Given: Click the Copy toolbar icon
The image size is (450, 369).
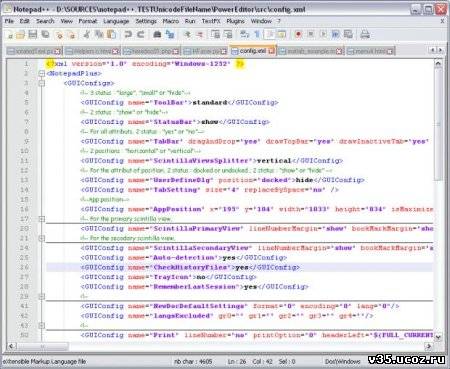Looking at the screenshot, I should coord(99,34).
